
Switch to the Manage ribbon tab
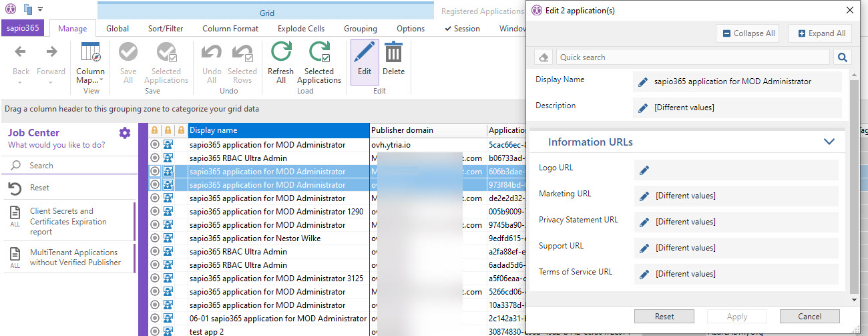point(72,29)
